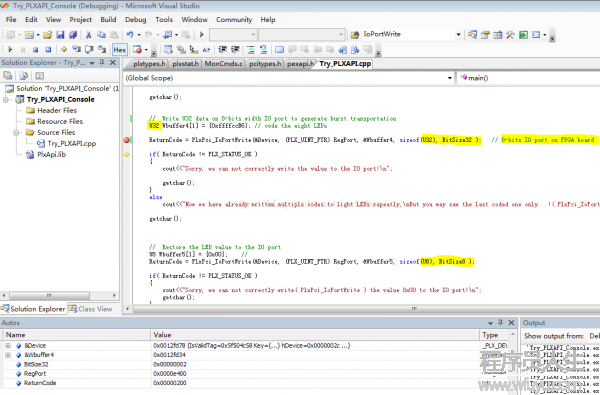Click the Show Next Statement arrow icon

64,49
